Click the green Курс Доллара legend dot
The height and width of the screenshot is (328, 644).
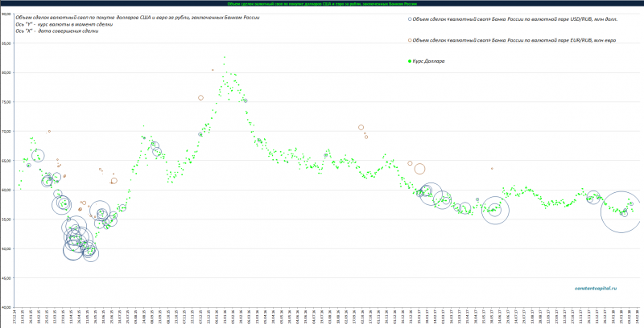pos(411,61)
